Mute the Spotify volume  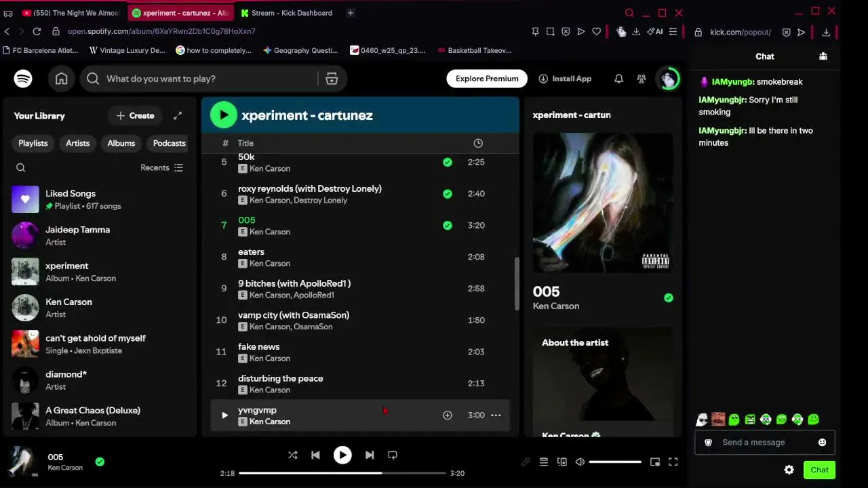tap(580, 462)
